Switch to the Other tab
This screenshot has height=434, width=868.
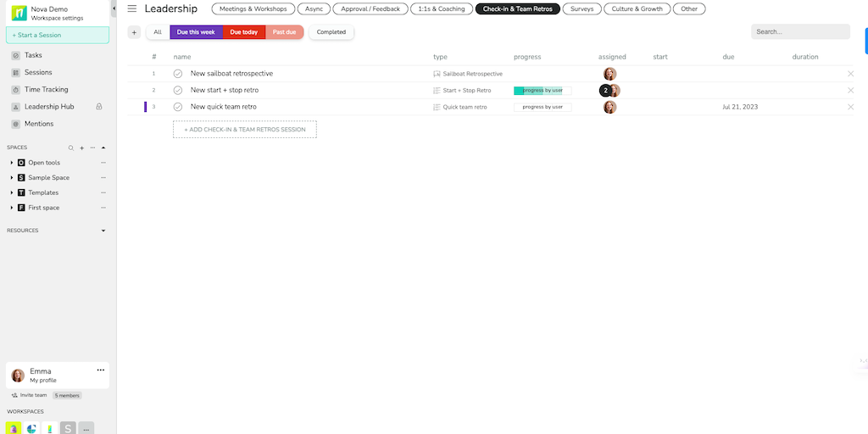tap(689, 8)
